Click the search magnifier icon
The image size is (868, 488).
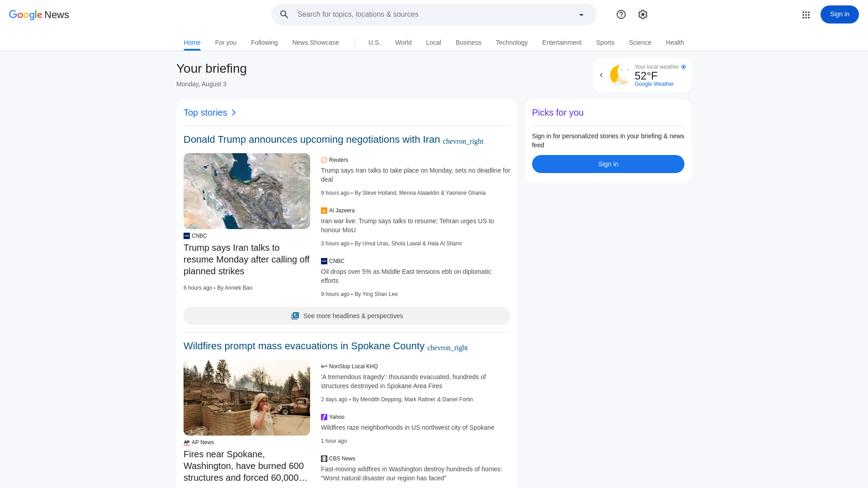pyautogui.click(x=284, y=14)
